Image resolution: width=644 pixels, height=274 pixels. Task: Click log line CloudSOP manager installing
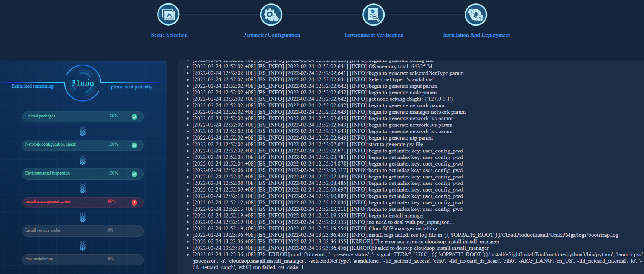[x=317, y=228]
